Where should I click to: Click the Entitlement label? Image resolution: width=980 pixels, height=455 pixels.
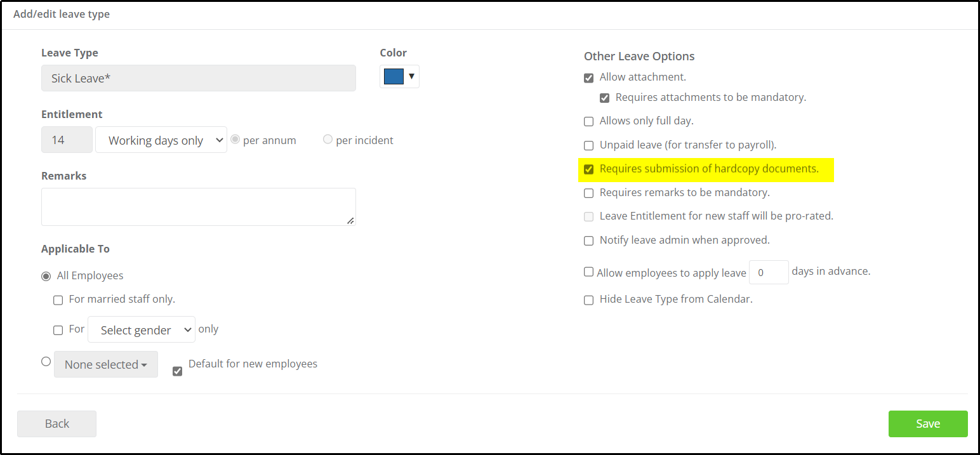coord(72,114)
